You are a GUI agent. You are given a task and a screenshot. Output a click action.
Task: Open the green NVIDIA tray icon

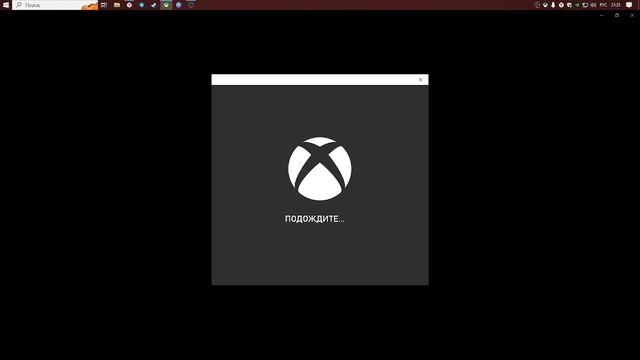tap(577, 5)
